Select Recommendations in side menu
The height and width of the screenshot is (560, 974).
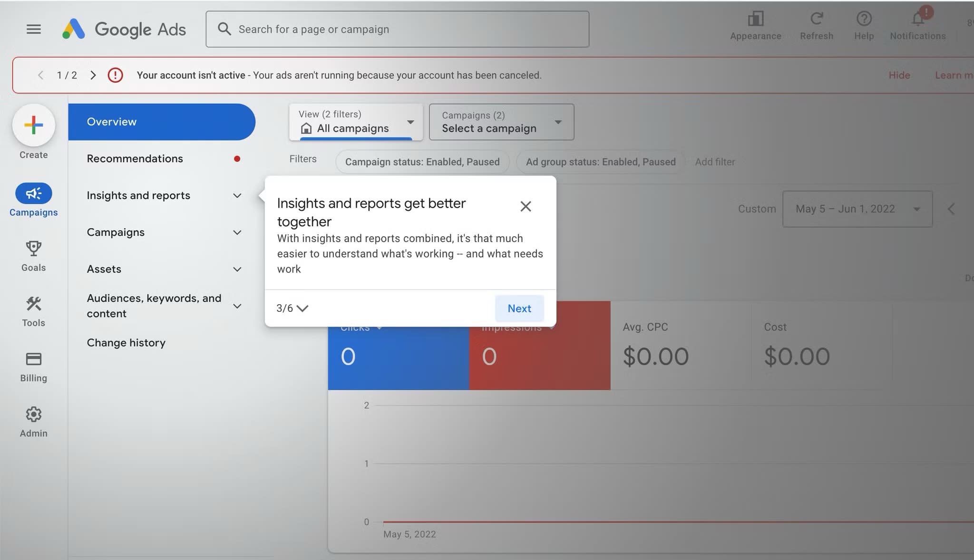pyautogui.click(x=135, y=159)
